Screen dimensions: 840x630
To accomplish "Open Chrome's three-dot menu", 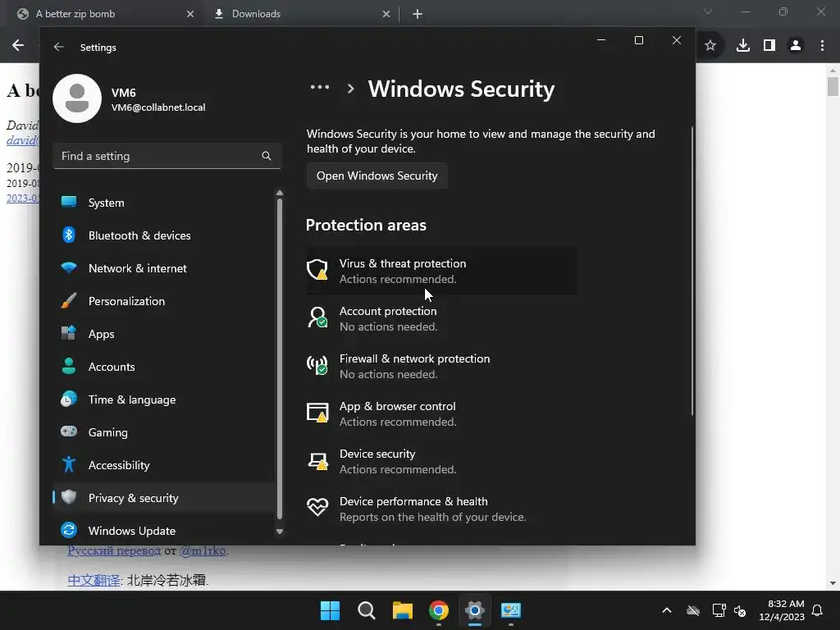I will [822, 46].
